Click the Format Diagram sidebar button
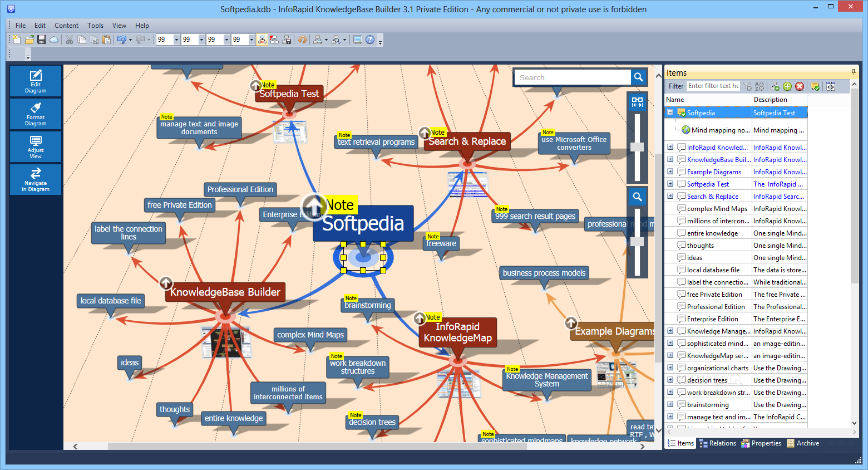 [x=36, y=114]
